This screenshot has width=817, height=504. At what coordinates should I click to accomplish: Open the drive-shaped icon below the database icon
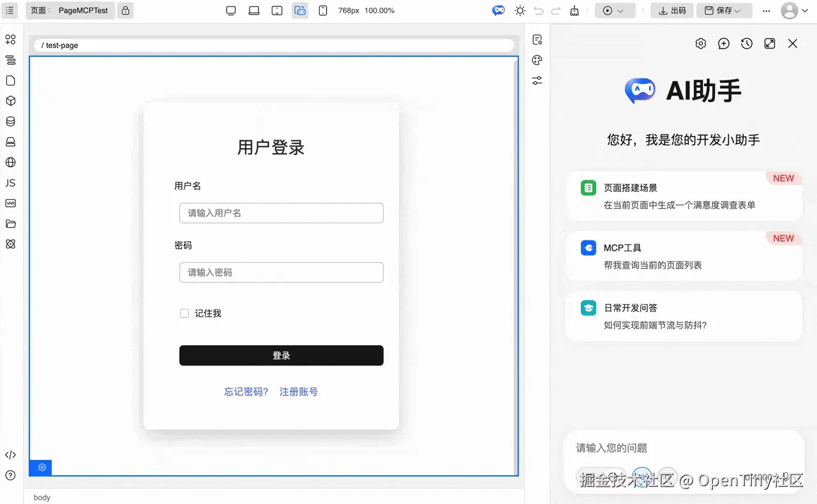[10, 142]
